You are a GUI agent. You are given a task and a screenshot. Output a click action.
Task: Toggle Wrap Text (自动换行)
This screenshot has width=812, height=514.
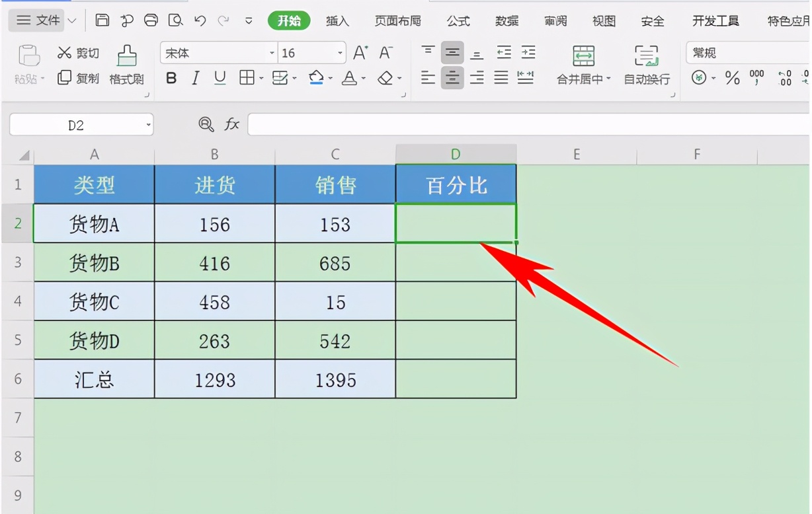coord(647,65)
